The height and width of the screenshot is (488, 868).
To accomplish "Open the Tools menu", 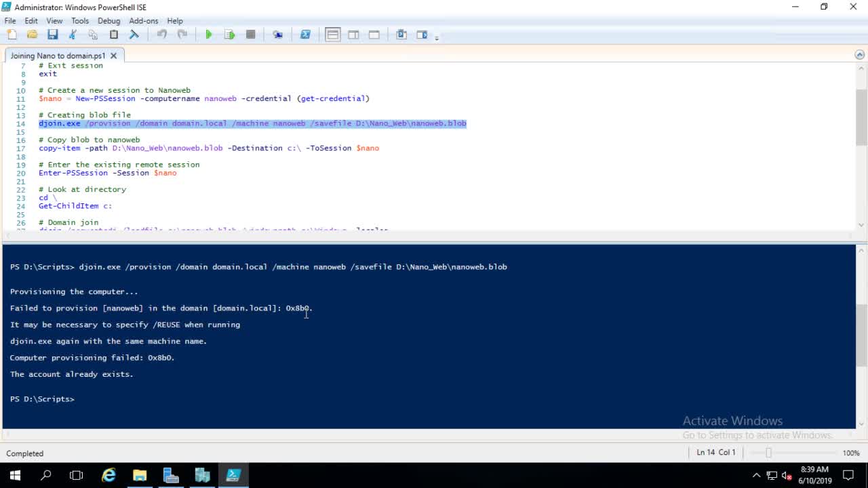I will 80,21.
